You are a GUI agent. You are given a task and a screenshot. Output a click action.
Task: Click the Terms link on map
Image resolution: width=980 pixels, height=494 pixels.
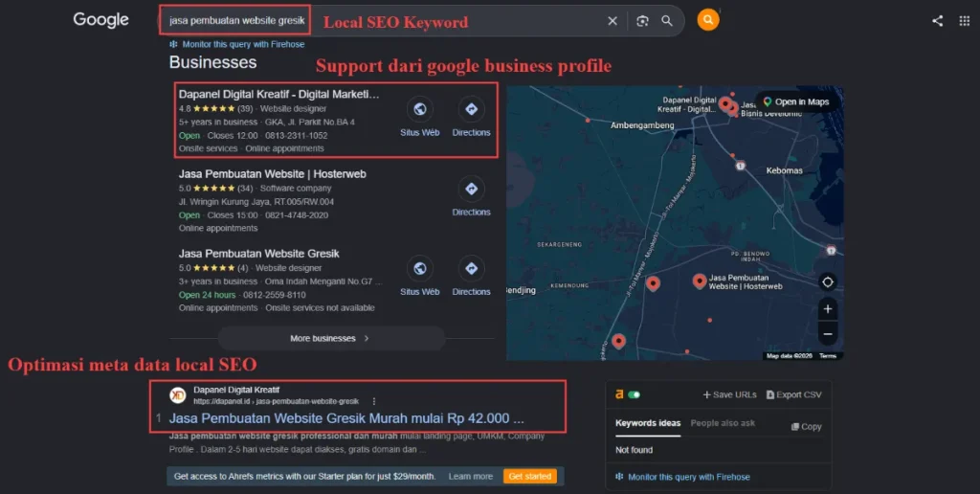coord(828,356)
